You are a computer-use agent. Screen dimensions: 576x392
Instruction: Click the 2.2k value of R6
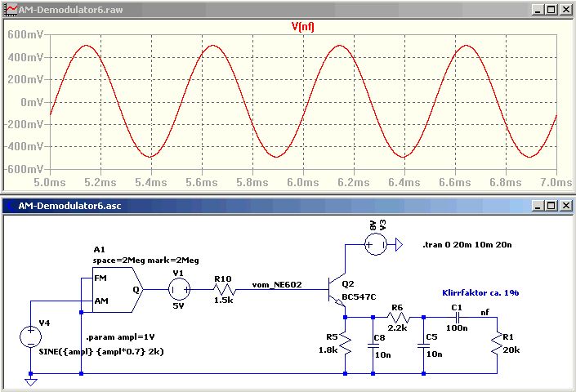click(397, 327)
